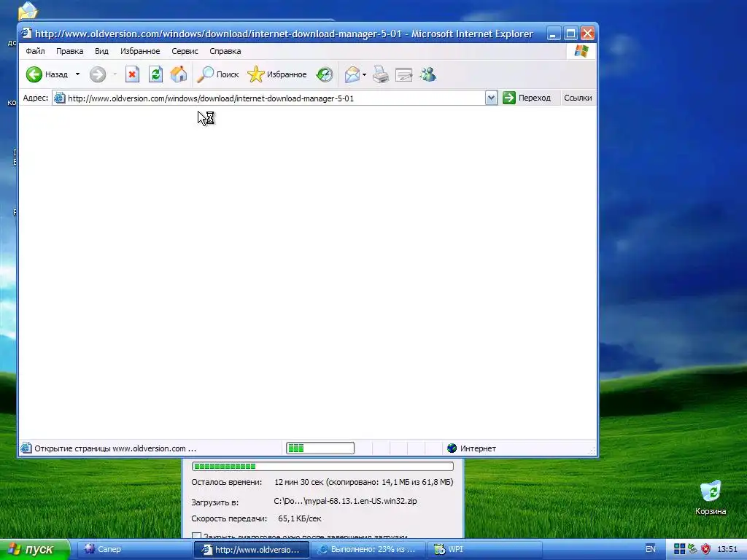Go back with the Назад button
The width and height of the screenshot is (747, 560).
coord(47,74)
